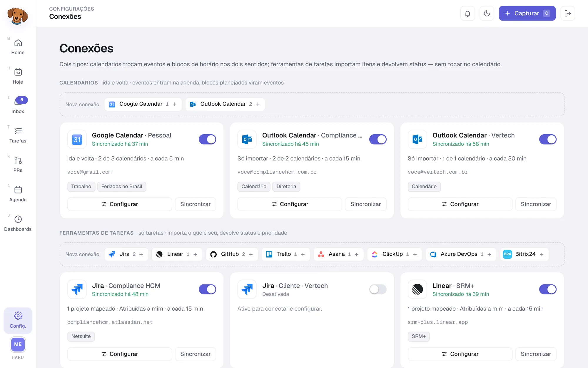Click Outlook Compliance card icon
This screenshot has width=588, height=368.
click(247, 140)
